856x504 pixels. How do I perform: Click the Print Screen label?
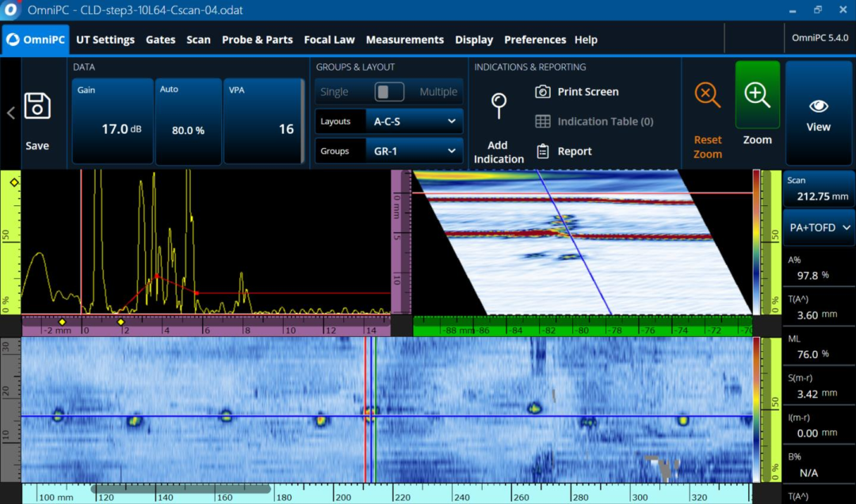(x=588, y=92)
